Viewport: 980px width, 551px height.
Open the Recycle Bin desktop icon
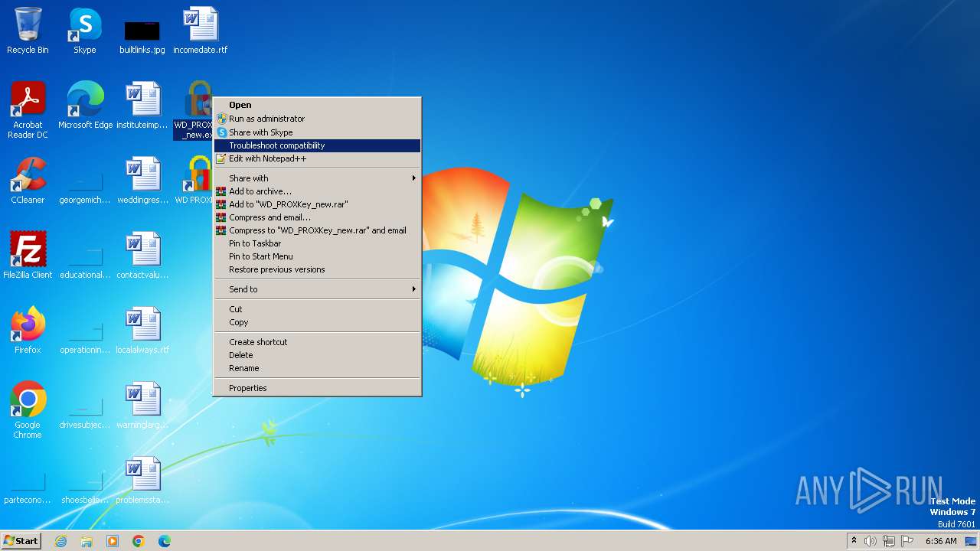(x=28, y=31)
